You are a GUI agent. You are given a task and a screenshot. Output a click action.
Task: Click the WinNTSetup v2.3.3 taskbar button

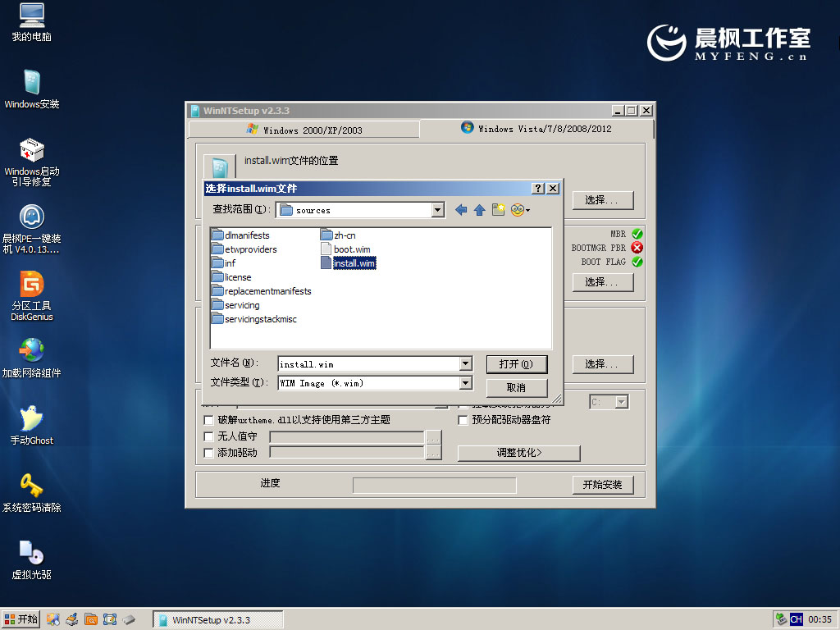pyautogui.click(x=218, y=620)
